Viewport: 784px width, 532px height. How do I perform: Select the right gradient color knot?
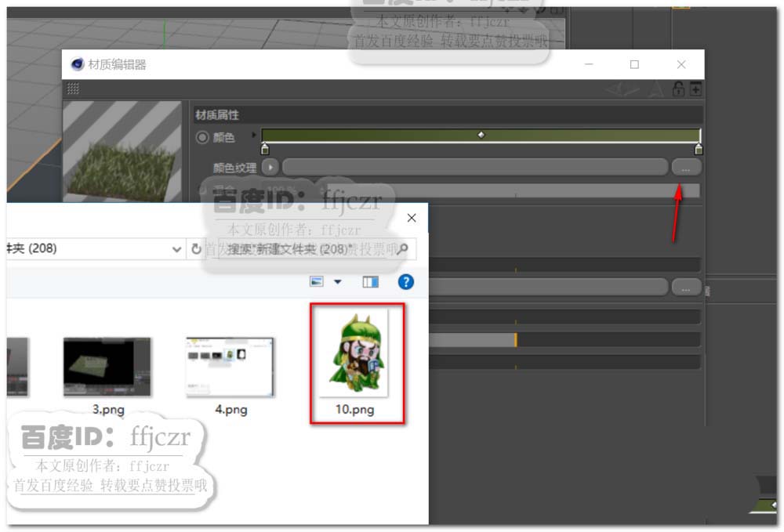tap(699, 150)
